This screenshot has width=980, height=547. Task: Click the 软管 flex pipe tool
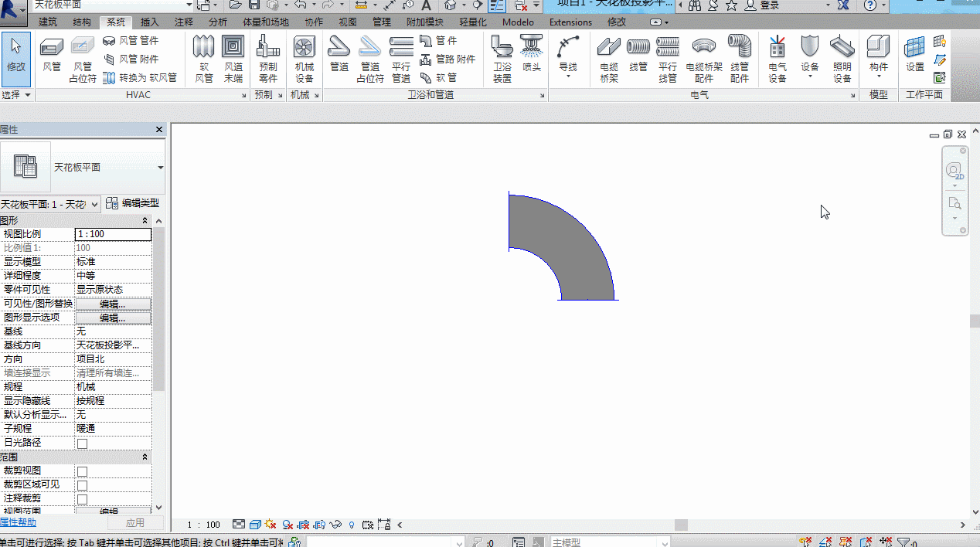click(438, 77)
